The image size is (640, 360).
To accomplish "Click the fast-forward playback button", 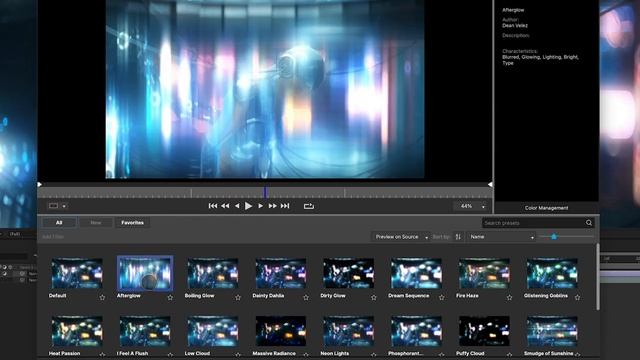I will 273,206.
